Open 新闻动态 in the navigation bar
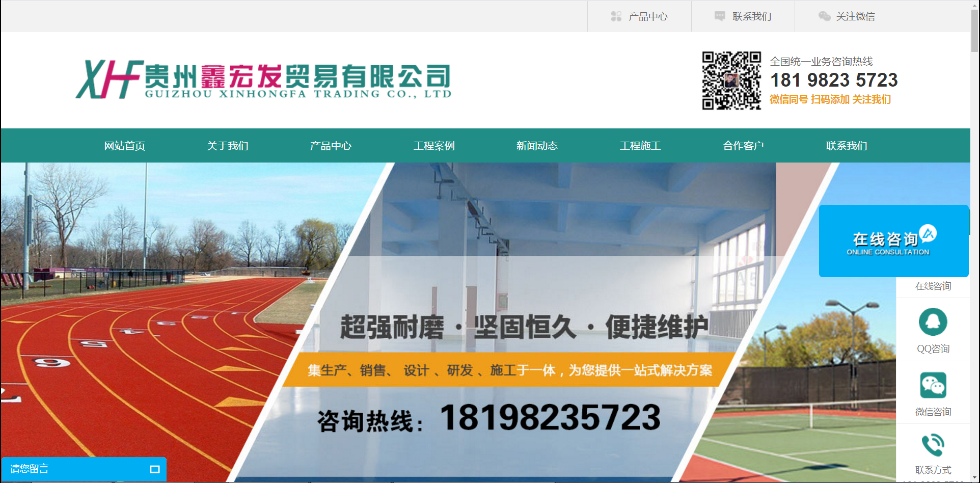The width and height of the screenshot is (980, 483). click(x=537, y=146)
